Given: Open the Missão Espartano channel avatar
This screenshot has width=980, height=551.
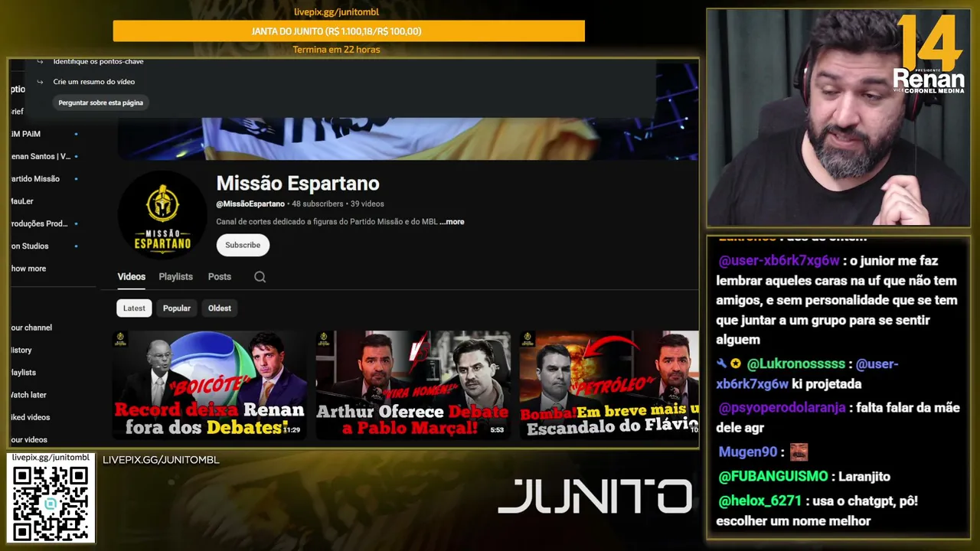Looking at the screenshot, I should pos(162,215).
